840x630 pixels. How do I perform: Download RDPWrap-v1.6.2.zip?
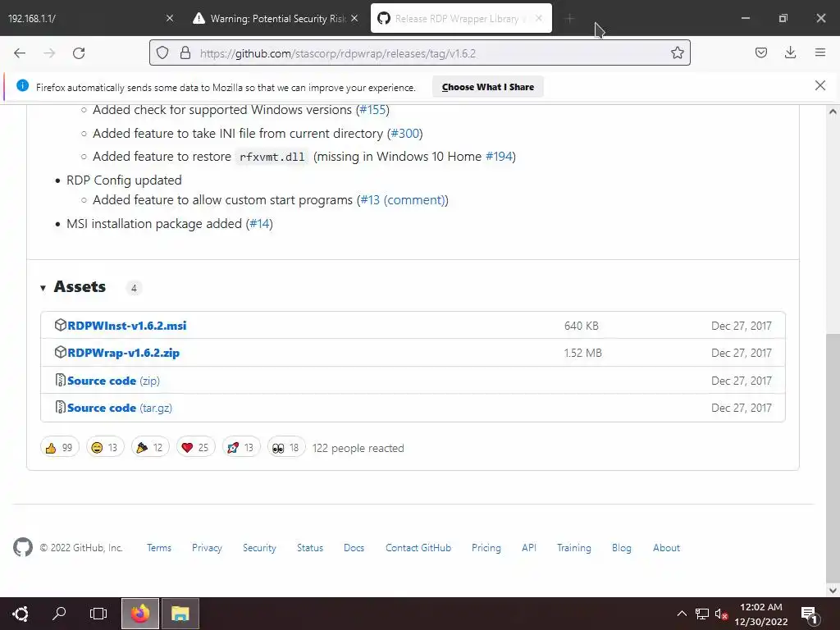[x=123, y=353]
